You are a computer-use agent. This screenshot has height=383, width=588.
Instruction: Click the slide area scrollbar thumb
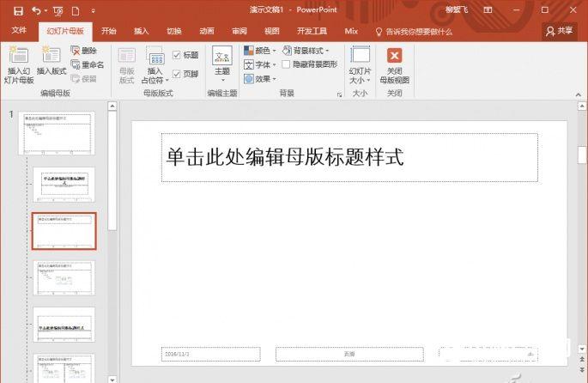(582, 155)
